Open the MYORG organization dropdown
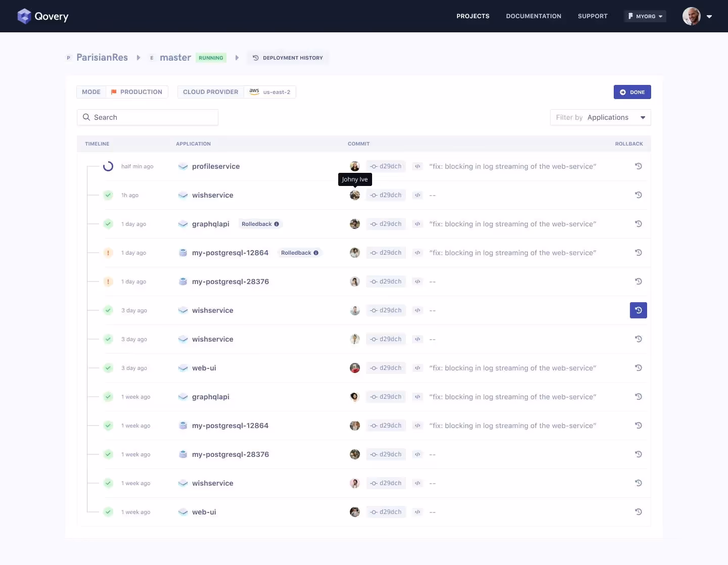 point(645,16)
